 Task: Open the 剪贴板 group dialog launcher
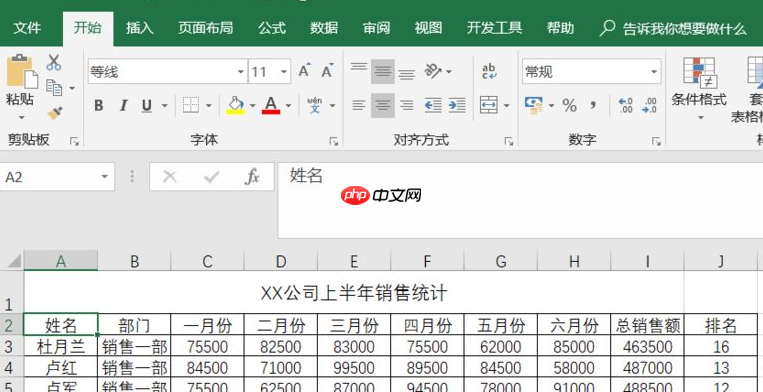pos(74,142)
